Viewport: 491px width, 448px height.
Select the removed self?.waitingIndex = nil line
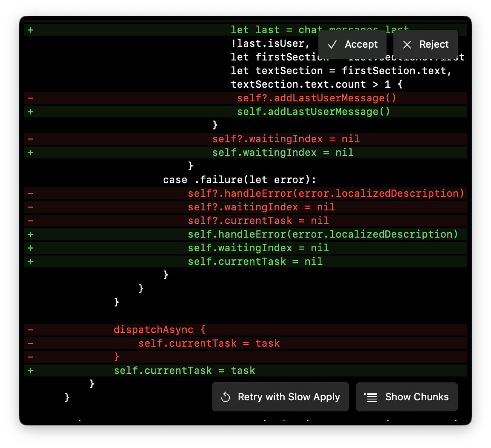coord(286,138)
